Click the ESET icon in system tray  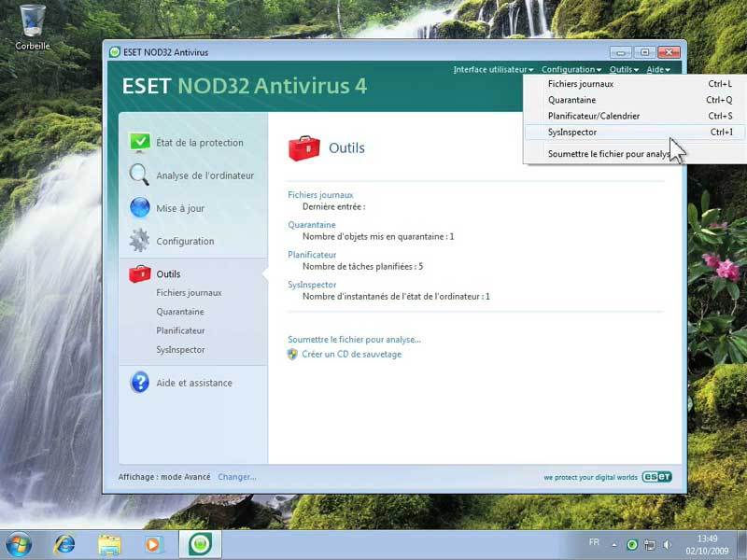[x=632, y=545]
